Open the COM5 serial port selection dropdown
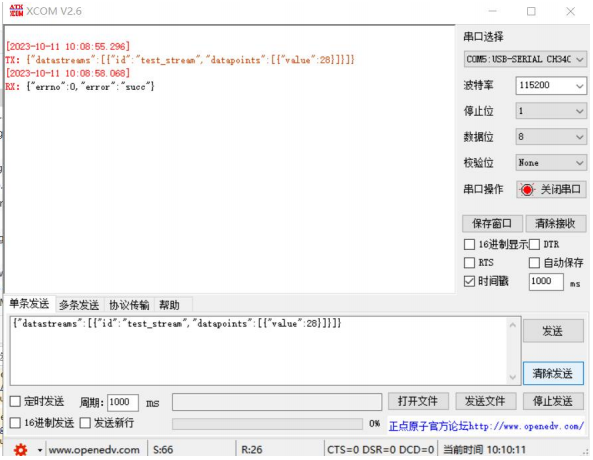Image resolution: width=593 pixels, height=460 pixels. tap(525, 59)
